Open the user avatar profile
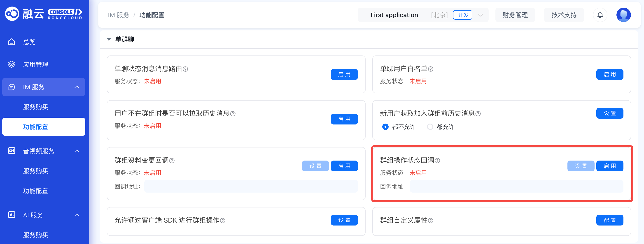This screenshot has height=244, width=644. pos(623,15)
